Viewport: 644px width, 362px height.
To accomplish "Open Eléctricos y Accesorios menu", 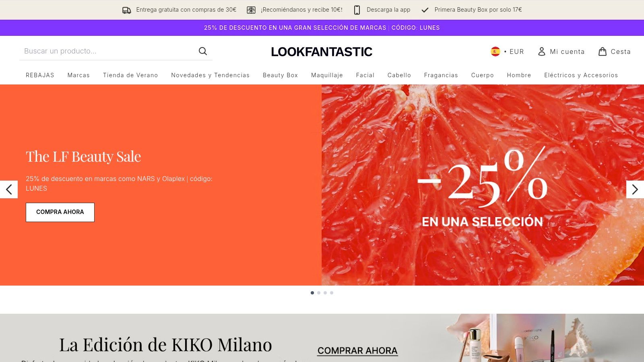I will pyautogui.click(x=581, y=75).
